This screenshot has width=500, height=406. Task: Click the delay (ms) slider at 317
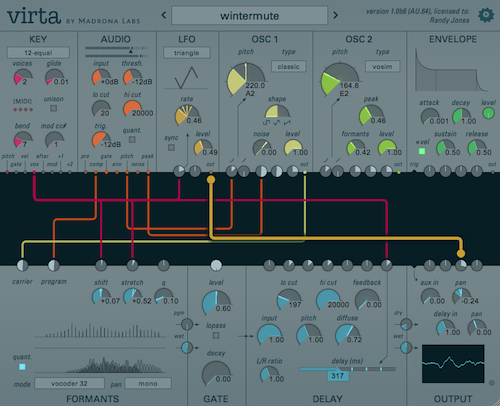point(338,375)
